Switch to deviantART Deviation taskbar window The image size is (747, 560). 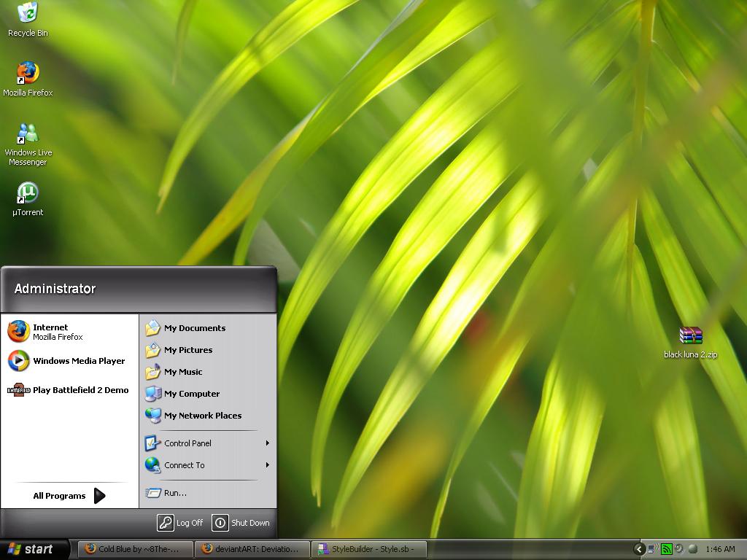[252, 549]
